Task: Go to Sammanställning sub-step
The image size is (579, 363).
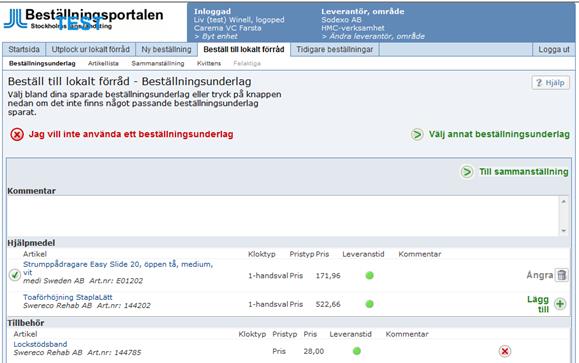Action: pyautogui.click(x=158, y=64)
